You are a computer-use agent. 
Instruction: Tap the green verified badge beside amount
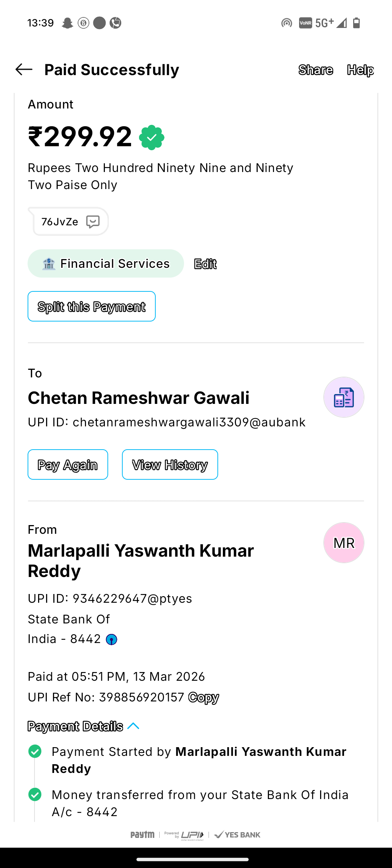click(x=152, y=138)
